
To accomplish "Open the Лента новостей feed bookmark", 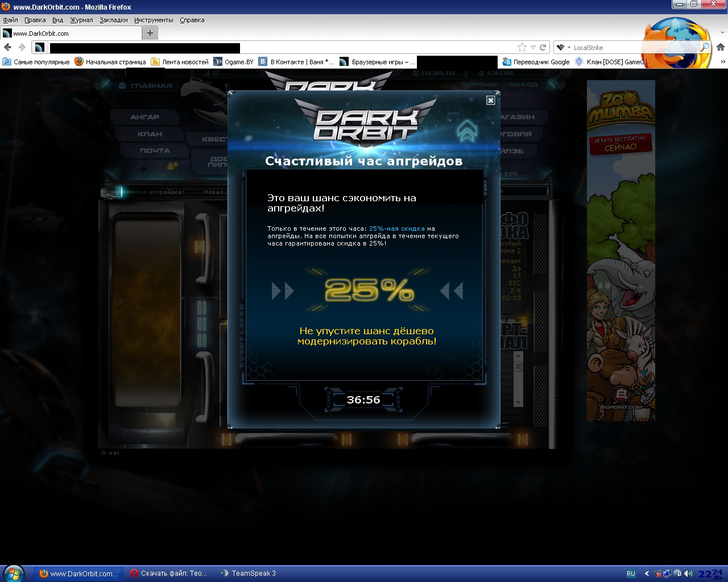I will pyautogui.click(x=180, y=62).
